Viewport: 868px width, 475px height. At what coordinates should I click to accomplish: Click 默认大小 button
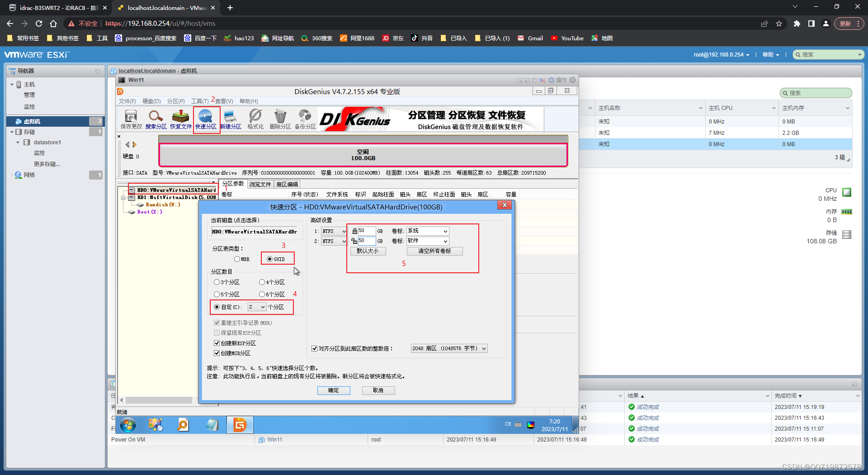368,251
